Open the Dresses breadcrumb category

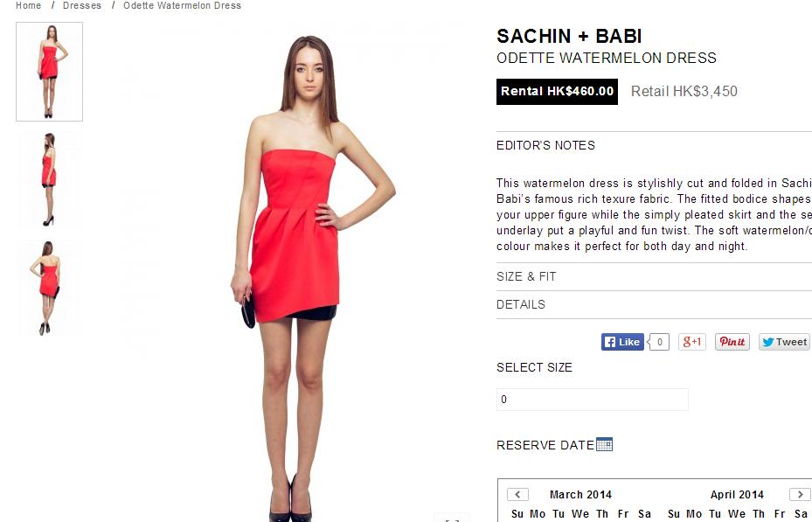pyautogui.click(x=82, y=6)
